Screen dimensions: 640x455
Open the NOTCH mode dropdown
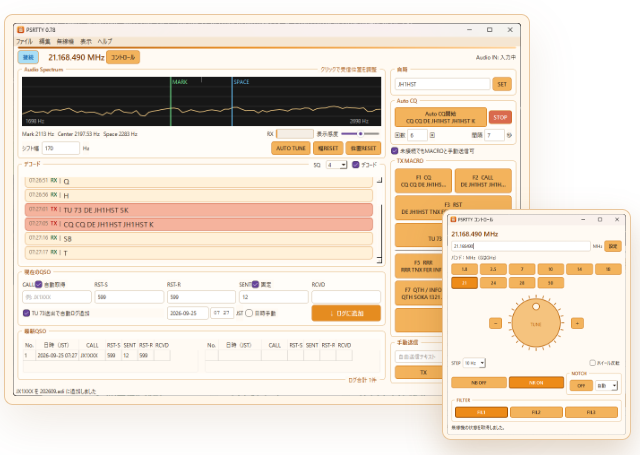(x=606, y=386)
